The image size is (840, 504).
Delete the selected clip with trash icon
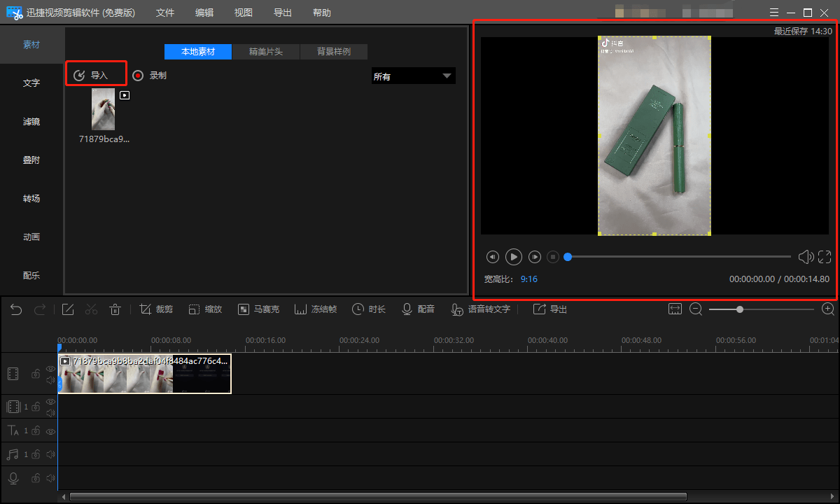[x=115, y=309]
